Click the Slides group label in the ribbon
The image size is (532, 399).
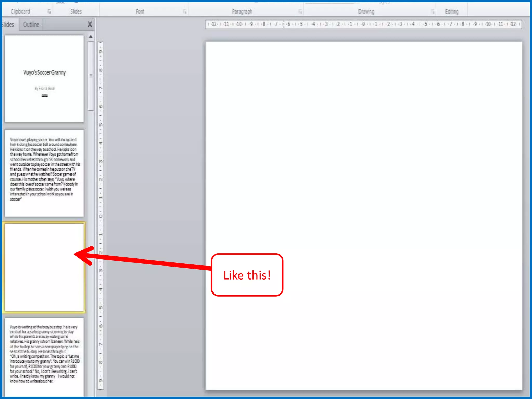coord(76,11)
